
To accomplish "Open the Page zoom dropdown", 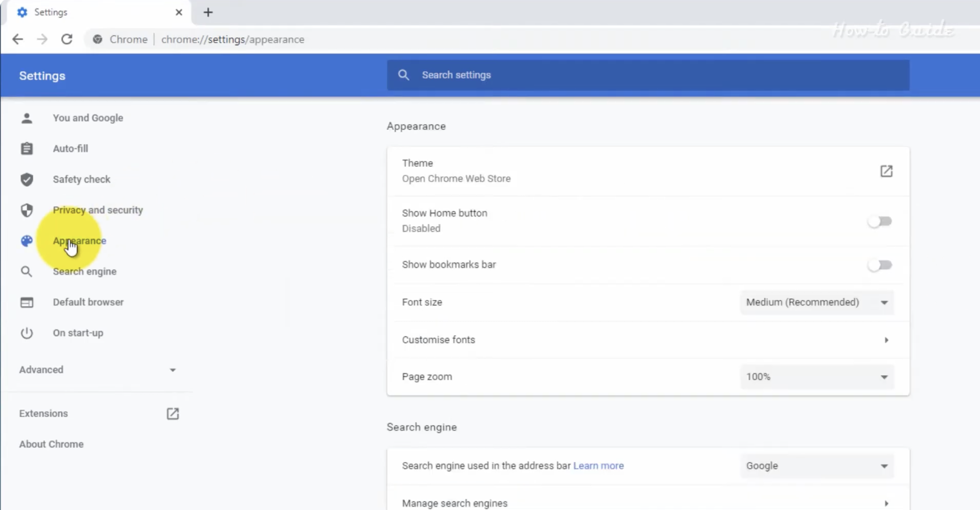I will [x=816, y=377].
